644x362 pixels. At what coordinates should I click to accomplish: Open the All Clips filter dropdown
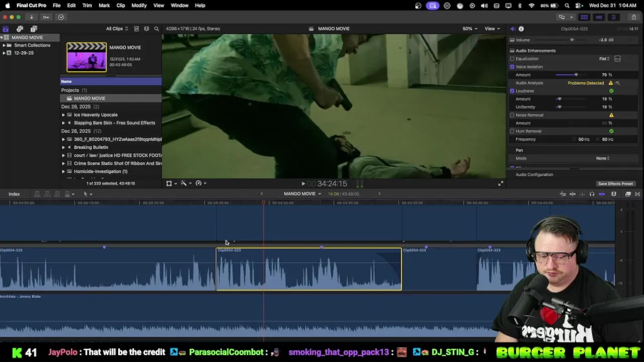point(117,29)
